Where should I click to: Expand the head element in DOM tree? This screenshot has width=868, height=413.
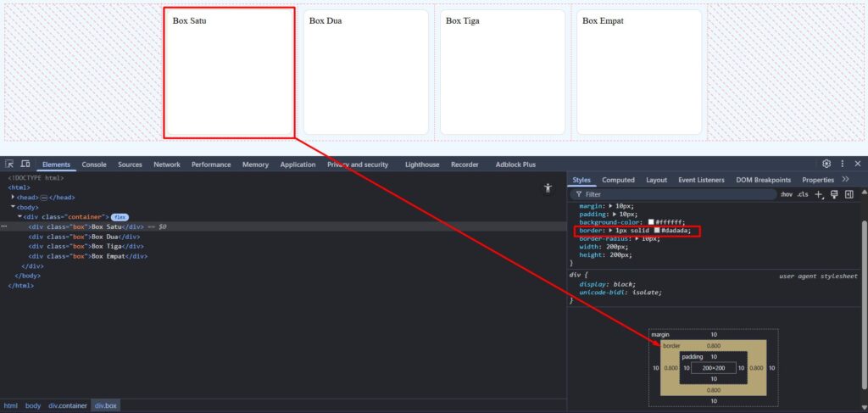14,197
